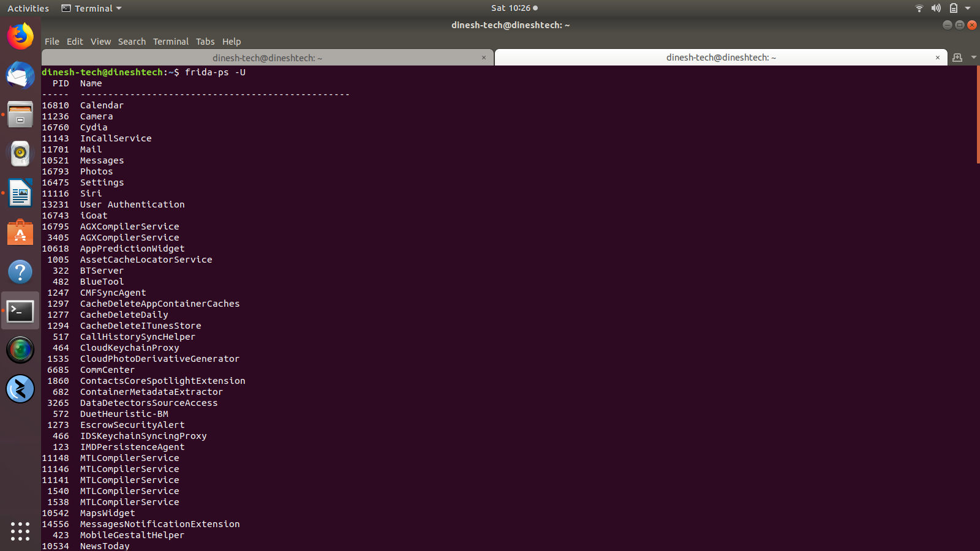Screen dimensions: 980x551
Task: Click the BTServer process name
Action: (102, 271)
